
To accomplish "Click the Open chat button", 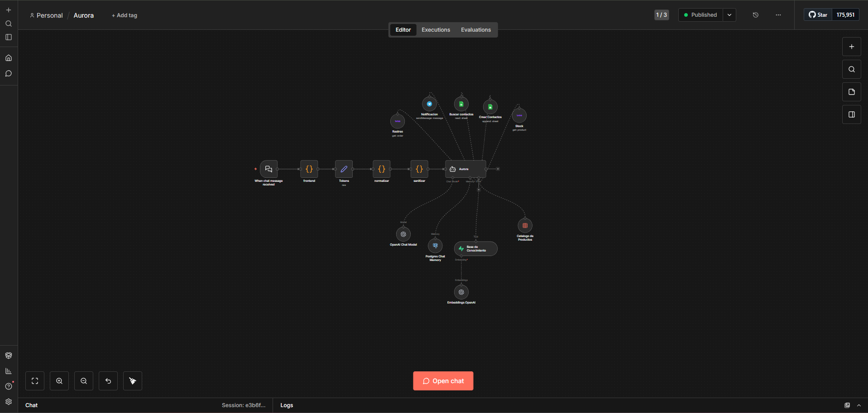I will [x=443, y=381].
